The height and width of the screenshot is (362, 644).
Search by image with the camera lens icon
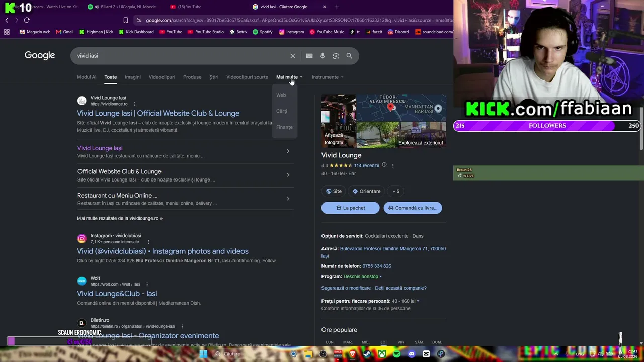336,56
